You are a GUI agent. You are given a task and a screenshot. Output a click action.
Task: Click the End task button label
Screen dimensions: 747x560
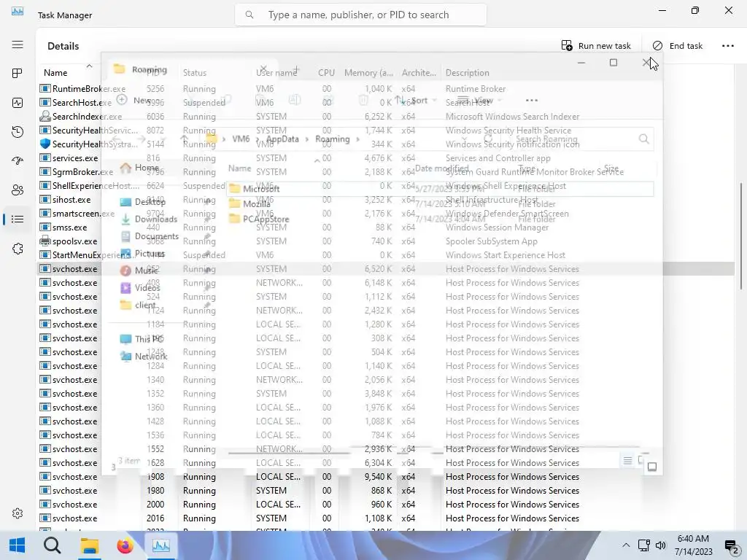pyautogui.click(x=686, y=46)
